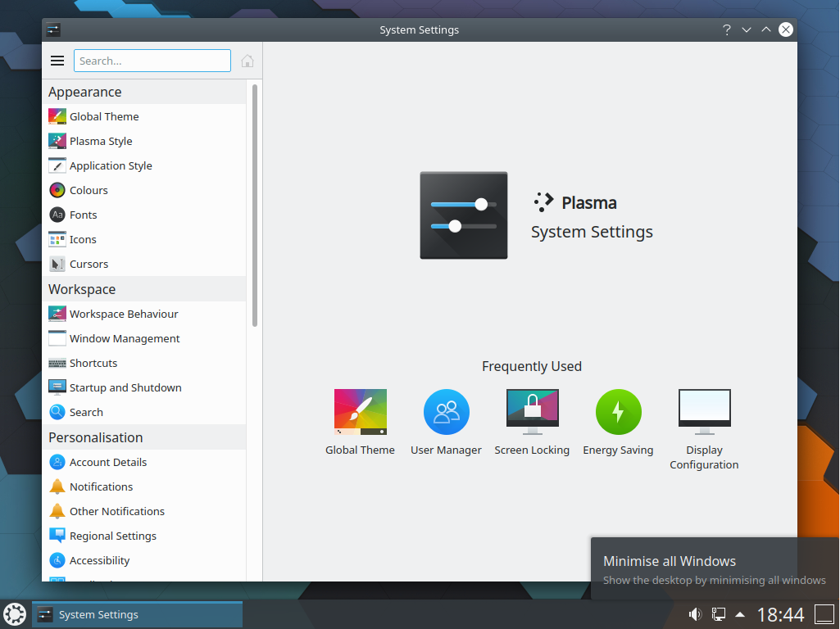Viewport: 840px width, 629px height.
Task: Open Account Details settings
Action: [x=144, y=463]
